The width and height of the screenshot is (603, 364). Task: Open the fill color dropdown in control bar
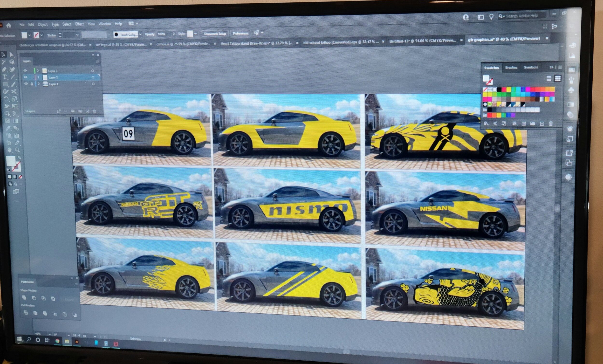[x=29, y=35]
